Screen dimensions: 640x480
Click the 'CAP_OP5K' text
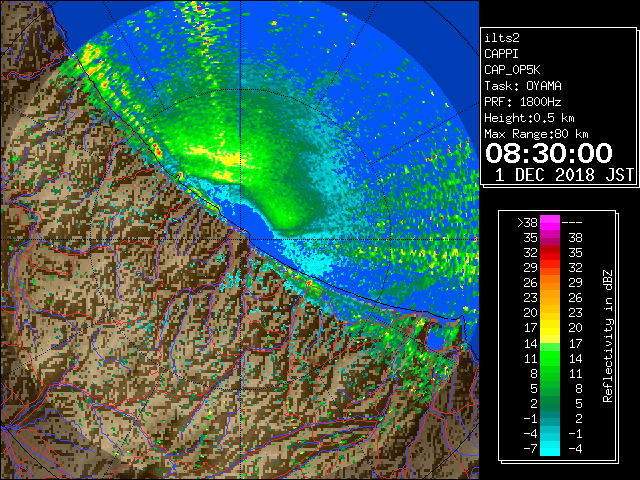point(512,70)
